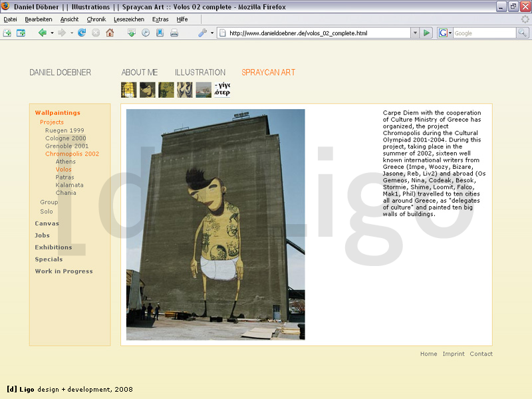Expand the address bar URL dropdown
The image size is (532, 399).
[415, 33]
